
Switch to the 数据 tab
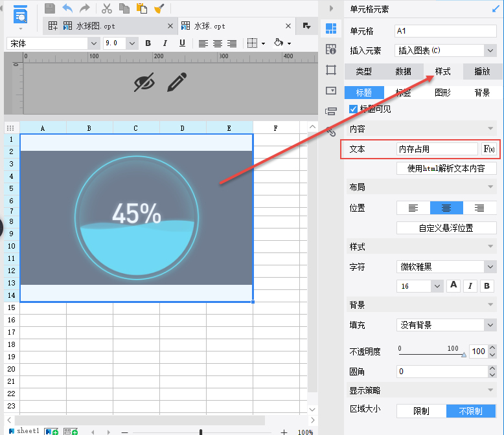click(x=404, y=71)
